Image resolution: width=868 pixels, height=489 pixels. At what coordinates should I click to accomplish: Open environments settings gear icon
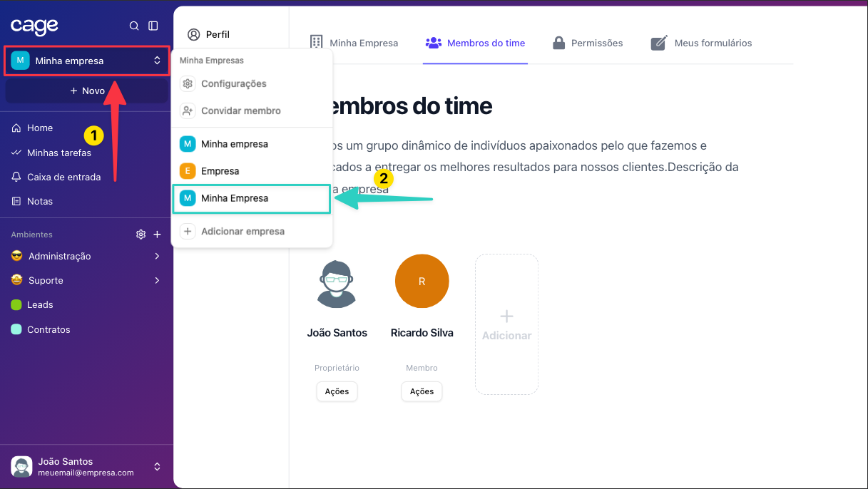(141, 235)
